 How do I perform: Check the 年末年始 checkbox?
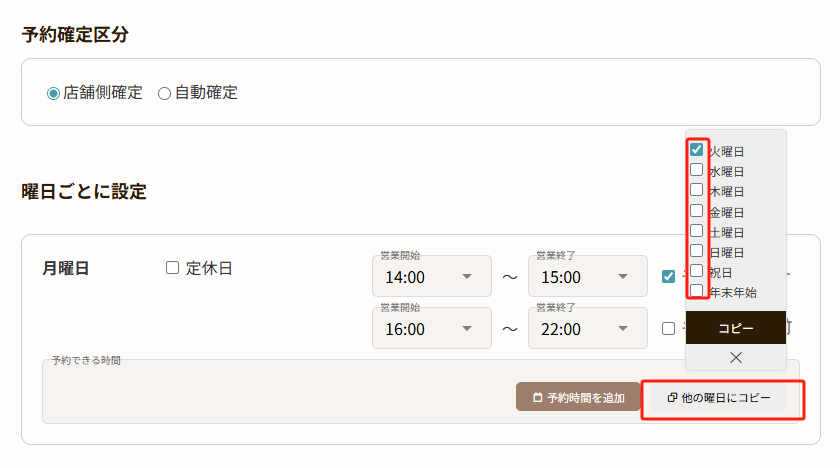(697, 291)
